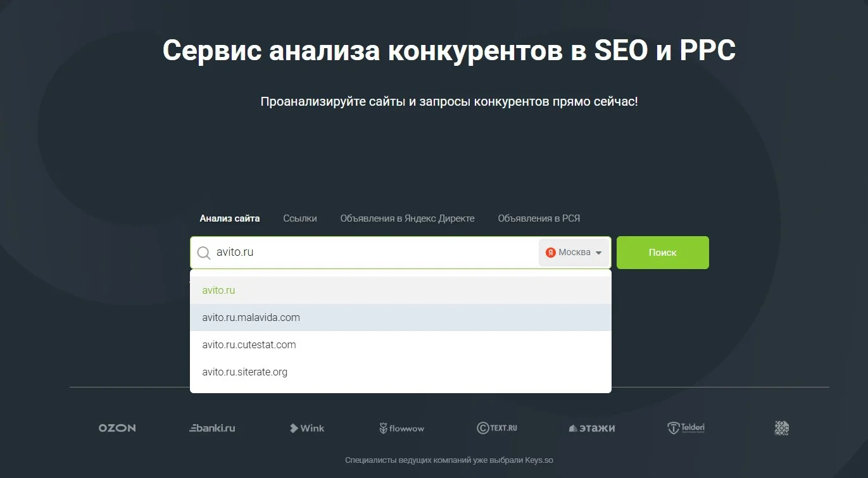Switch to Объявления в РСЯ tab

[x=539, y=218]
